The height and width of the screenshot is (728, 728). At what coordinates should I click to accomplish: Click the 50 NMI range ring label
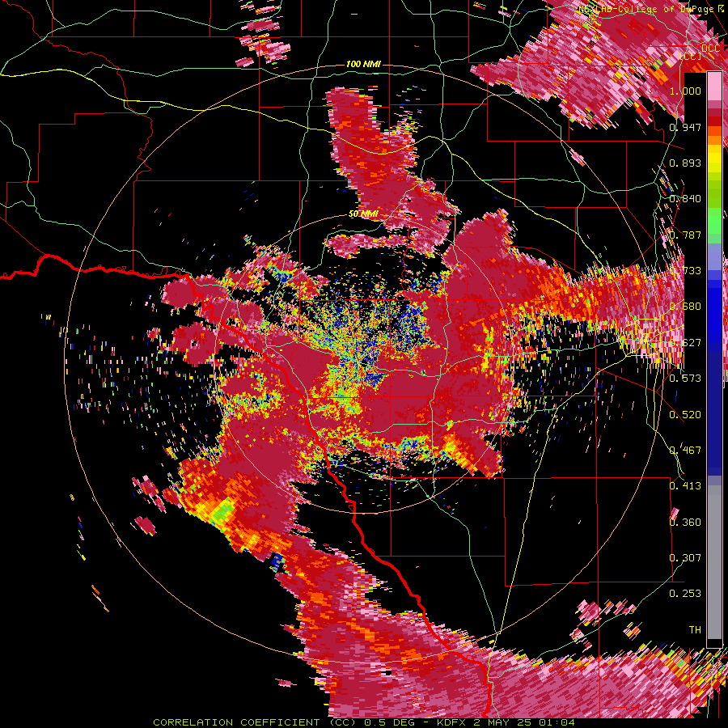pos(363,214)
